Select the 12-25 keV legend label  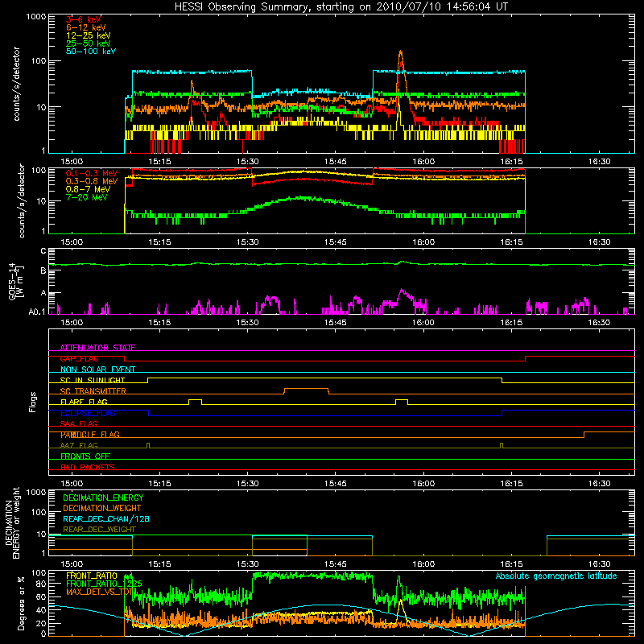[x=89, y=35]
